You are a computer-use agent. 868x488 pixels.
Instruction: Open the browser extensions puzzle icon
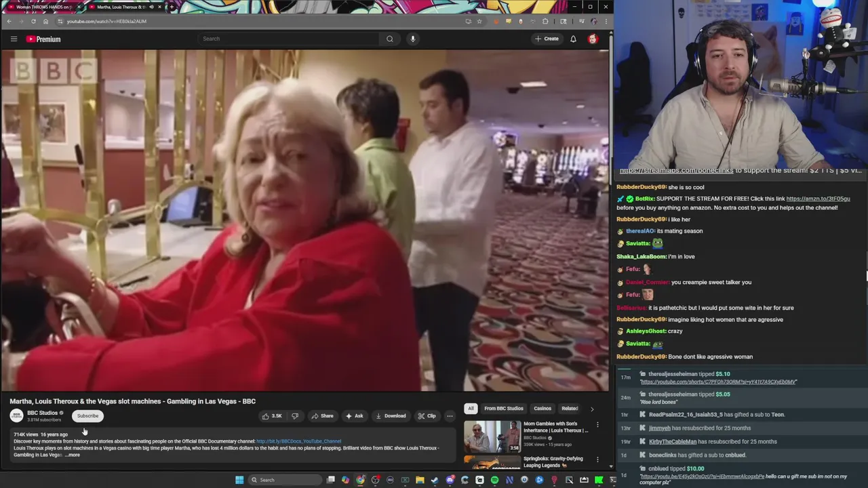[545, 21]
